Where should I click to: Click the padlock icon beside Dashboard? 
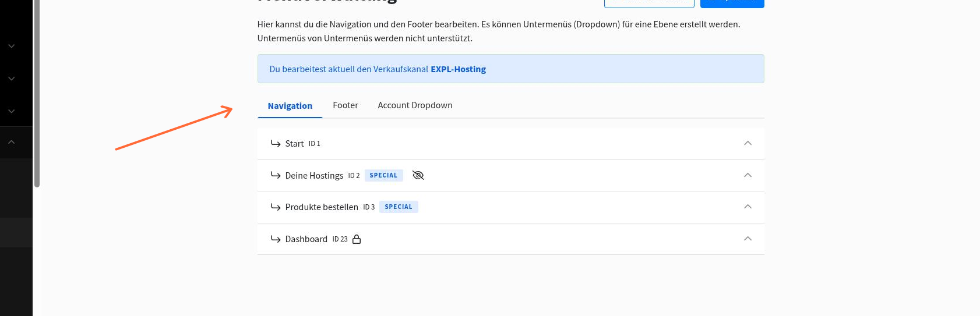point(357,239)
